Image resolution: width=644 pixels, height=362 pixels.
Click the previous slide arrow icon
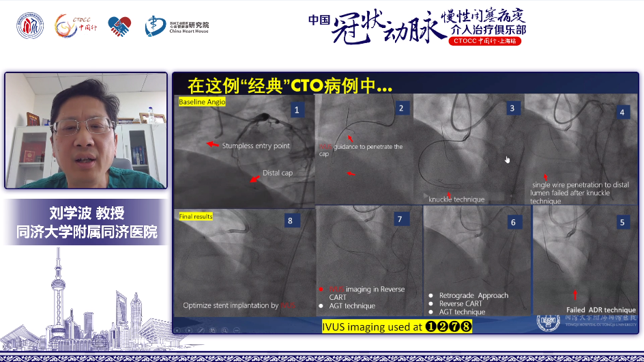coord(178,329)
